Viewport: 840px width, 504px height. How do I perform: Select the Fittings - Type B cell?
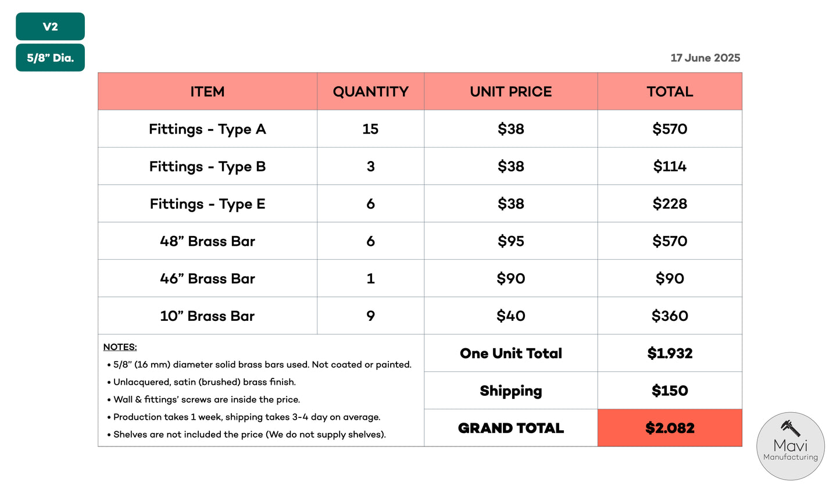pyautogui.click(x=208, y=166)
